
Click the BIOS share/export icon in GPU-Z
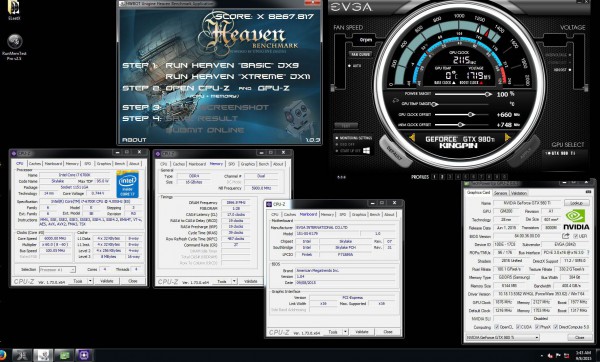[x=566, y=236]
